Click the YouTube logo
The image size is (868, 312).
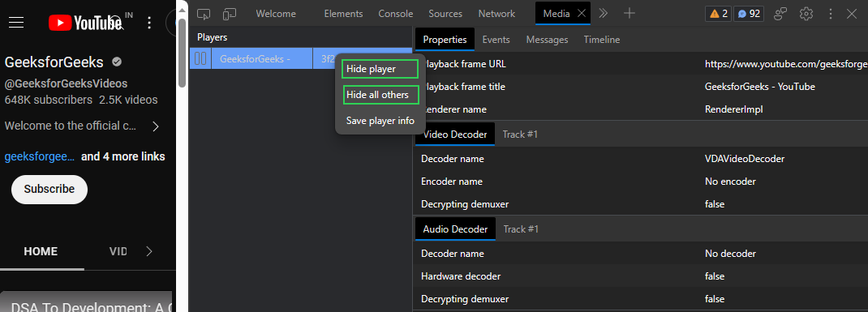pyautogui.click(x=85, y=22)
